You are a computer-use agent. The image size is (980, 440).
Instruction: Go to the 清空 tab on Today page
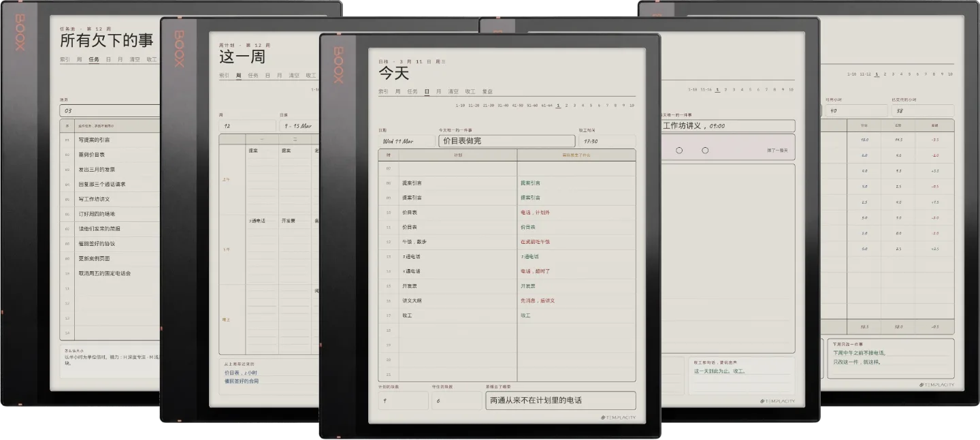point(454,91)
